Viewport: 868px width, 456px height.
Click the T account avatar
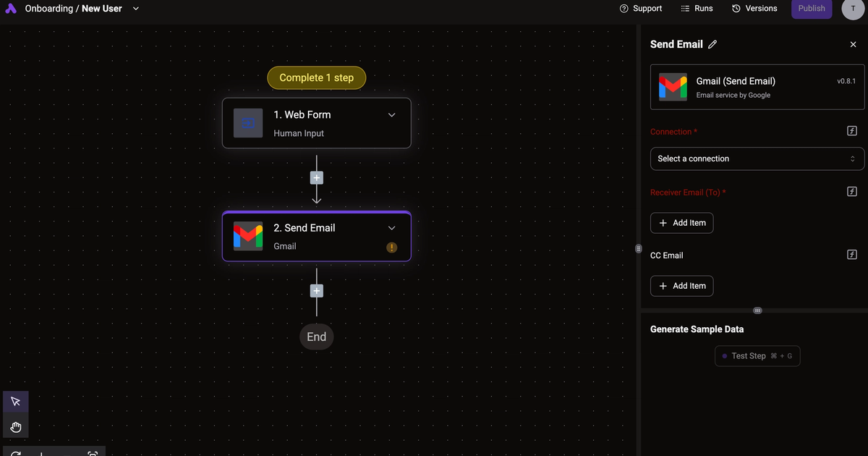pyautogui.click(x=852, y=9)
